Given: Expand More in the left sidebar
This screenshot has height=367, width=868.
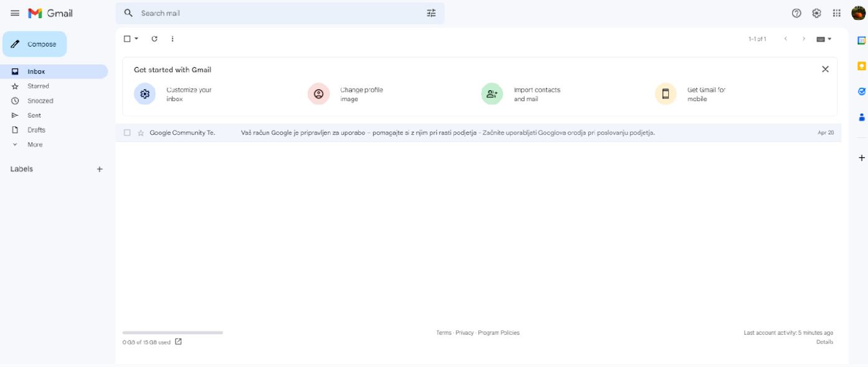Looking at the screenshot, I should click(x=35, y=144).
